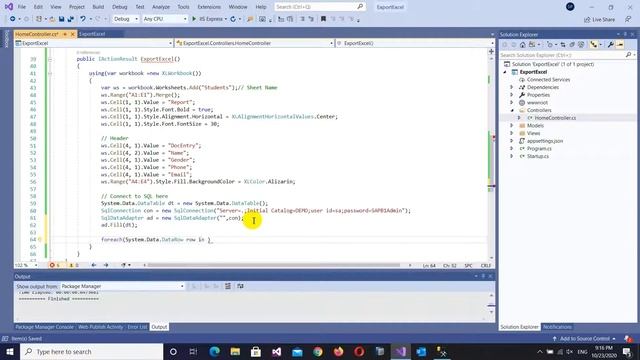Expand the Models folder
The height and width of the screenshot is (360, 640).
tap(511, 126)
